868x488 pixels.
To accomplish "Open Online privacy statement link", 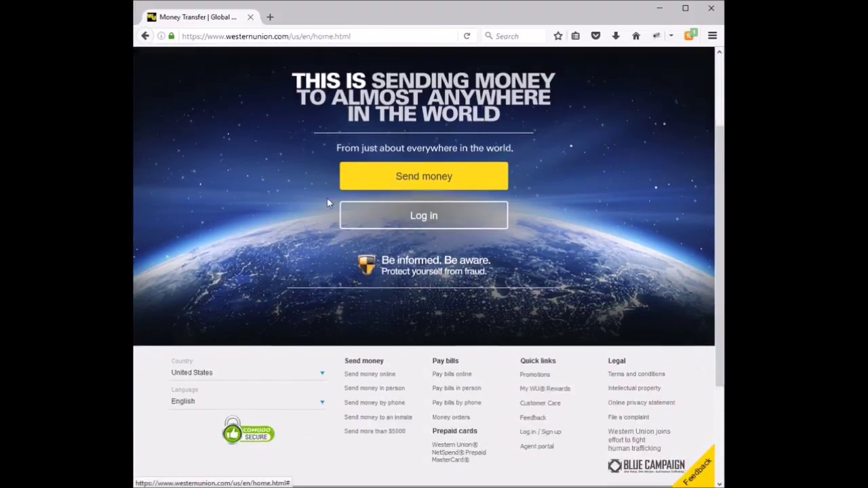I will 642,403.
